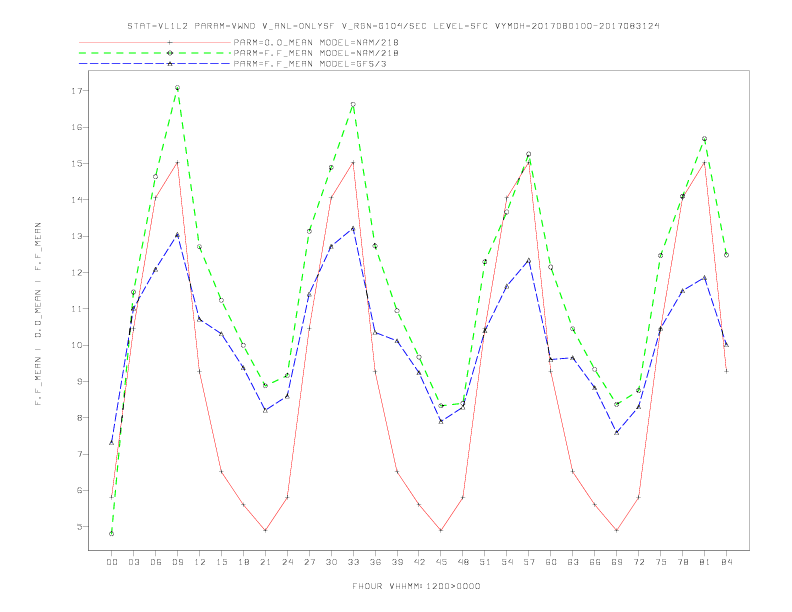The width and height of the screenshot is (792, 612).
Task: Click green circle peak marker at hour 33
Action: coord(353,105)
